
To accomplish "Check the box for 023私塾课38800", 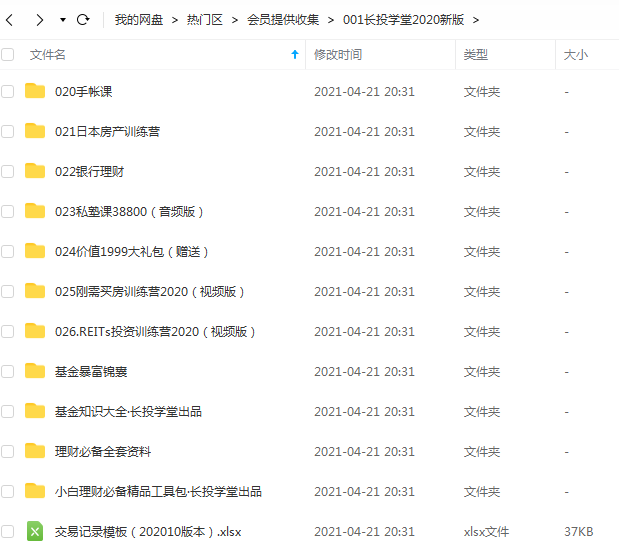I will pyautogui.click(x=8, y=212).
